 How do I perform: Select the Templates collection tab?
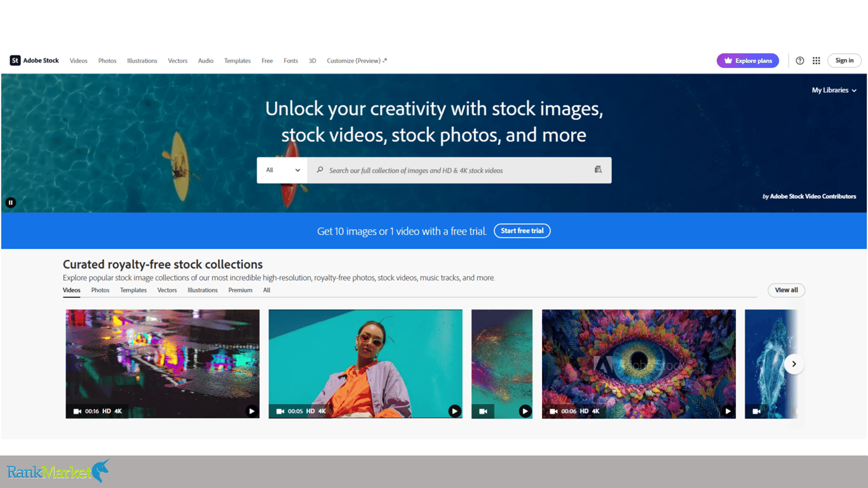(x=133, y=290)
